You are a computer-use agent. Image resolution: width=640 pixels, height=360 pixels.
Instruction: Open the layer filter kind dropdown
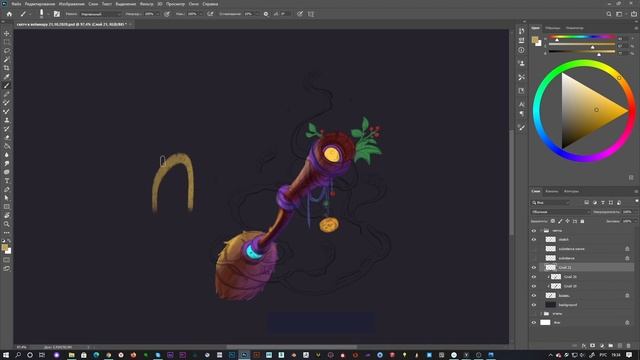(x=551, y=202)
